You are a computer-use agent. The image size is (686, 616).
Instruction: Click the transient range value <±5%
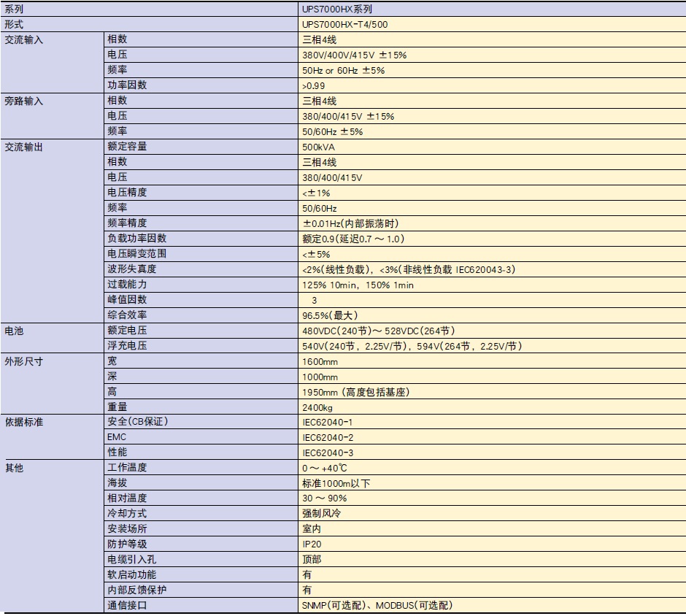pyautogui.click(x=316, y=254)
